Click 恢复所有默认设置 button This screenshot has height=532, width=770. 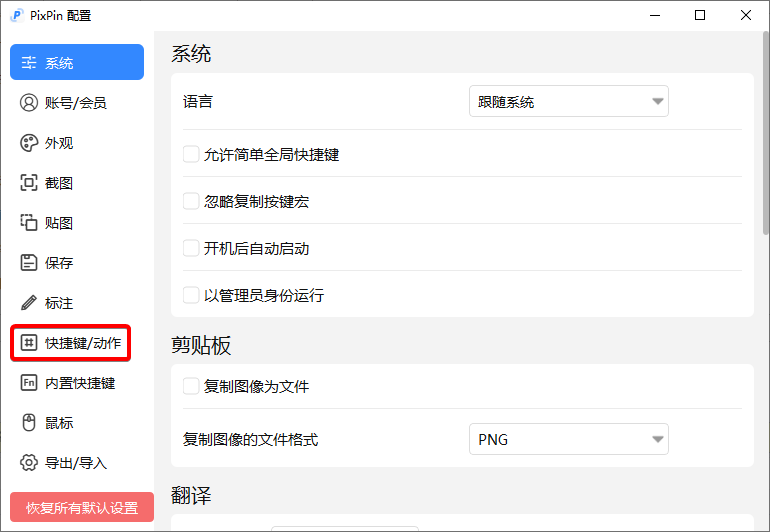(82, 507)
